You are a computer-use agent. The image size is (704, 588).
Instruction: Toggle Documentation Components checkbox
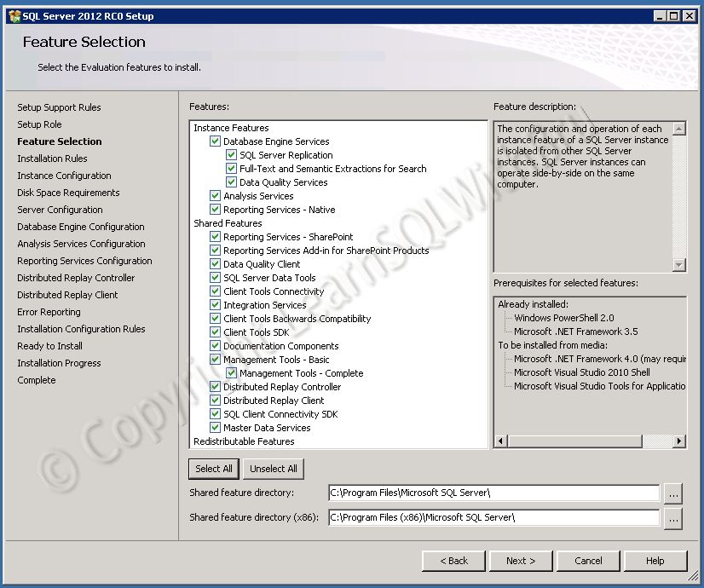point(215,346)
